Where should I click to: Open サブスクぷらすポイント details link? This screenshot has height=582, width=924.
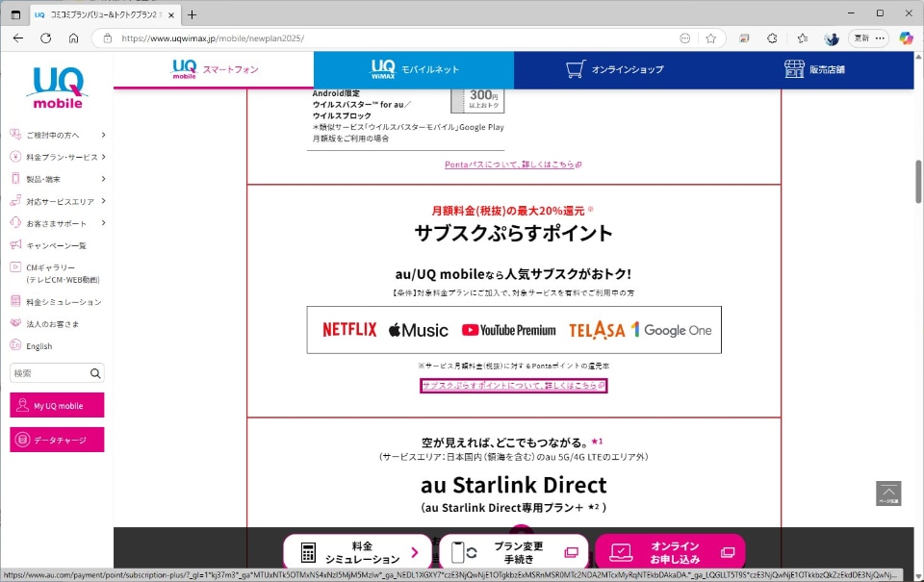(513, 385)
